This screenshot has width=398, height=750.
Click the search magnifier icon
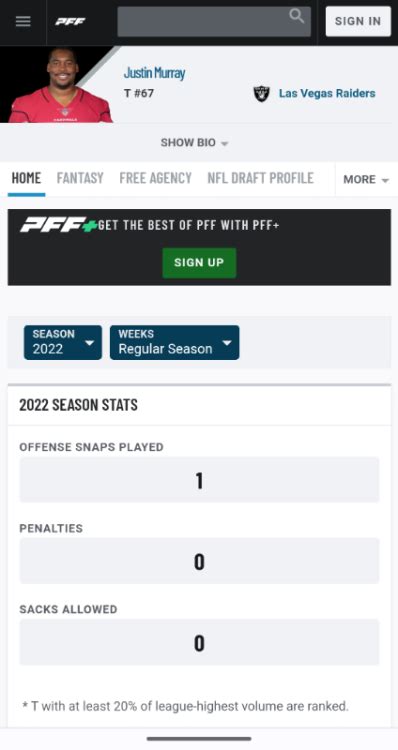[x=297, y=16]
